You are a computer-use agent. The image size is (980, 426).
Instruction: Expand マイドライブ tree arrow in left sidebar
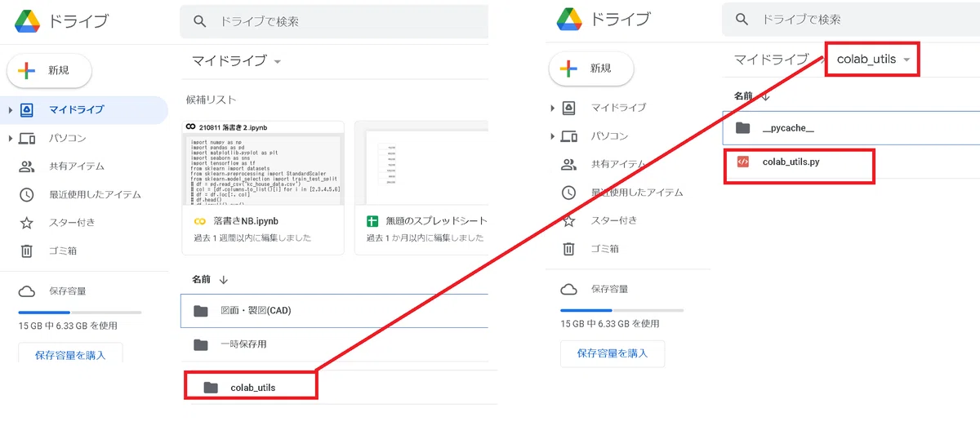9,109
